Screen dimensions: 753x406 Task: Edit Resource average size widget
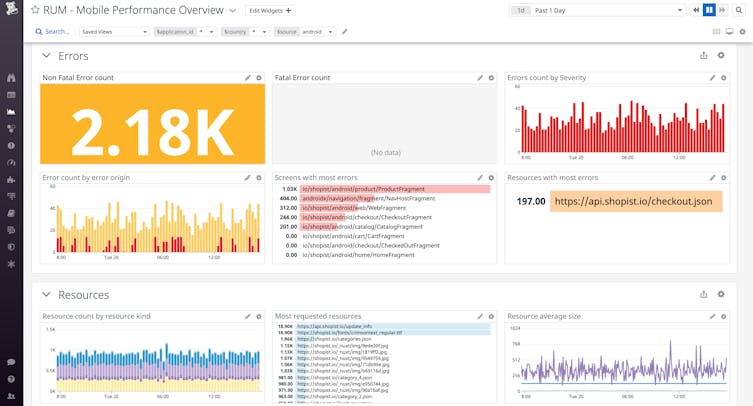click(712, 317)
